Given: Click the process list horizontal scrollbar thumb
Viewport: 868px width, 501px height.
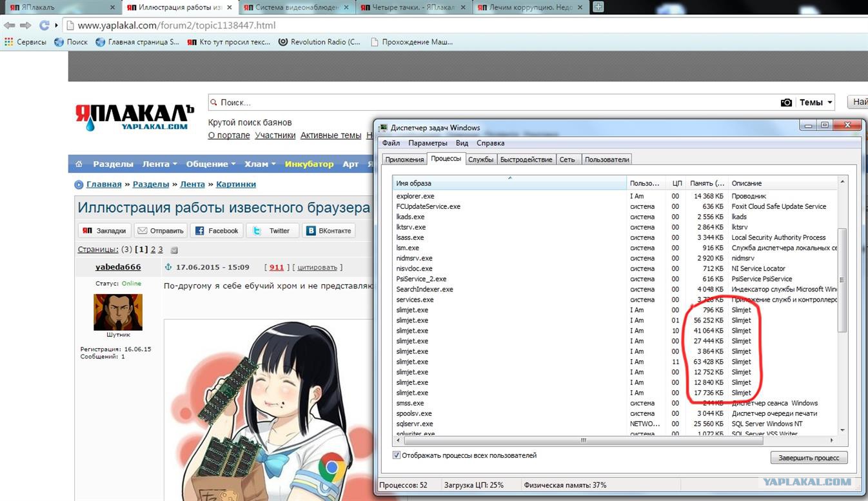Looking at the screenshot, I should (x=583, y=440).
